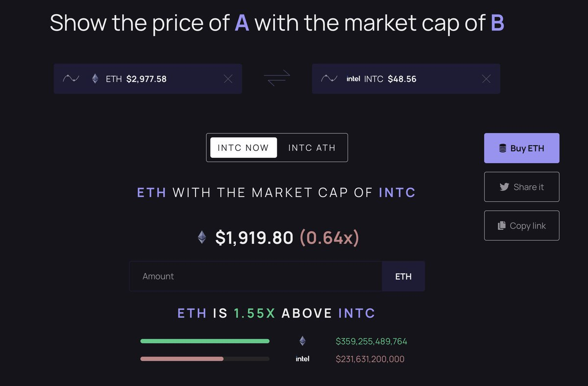Click the ETH unit label beside Amount
The image size is (588, 386).
point(403,276)
